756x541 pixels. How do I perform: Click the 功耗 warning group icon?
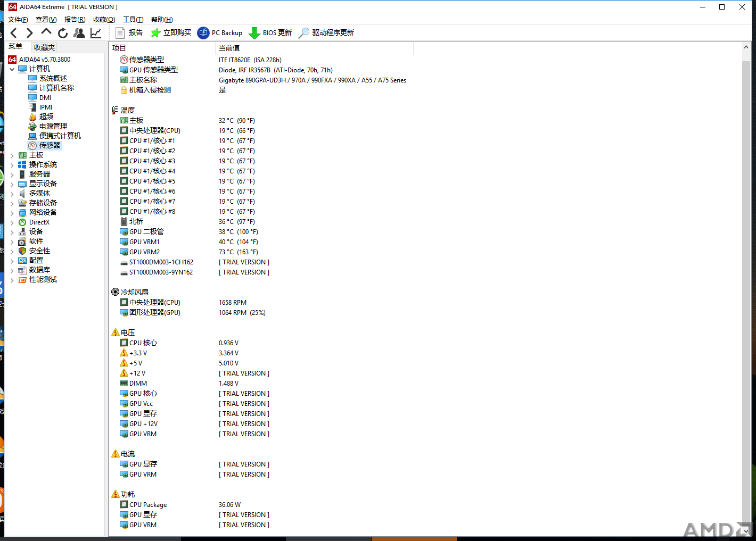pyautogui.click(x=116, y=494)
